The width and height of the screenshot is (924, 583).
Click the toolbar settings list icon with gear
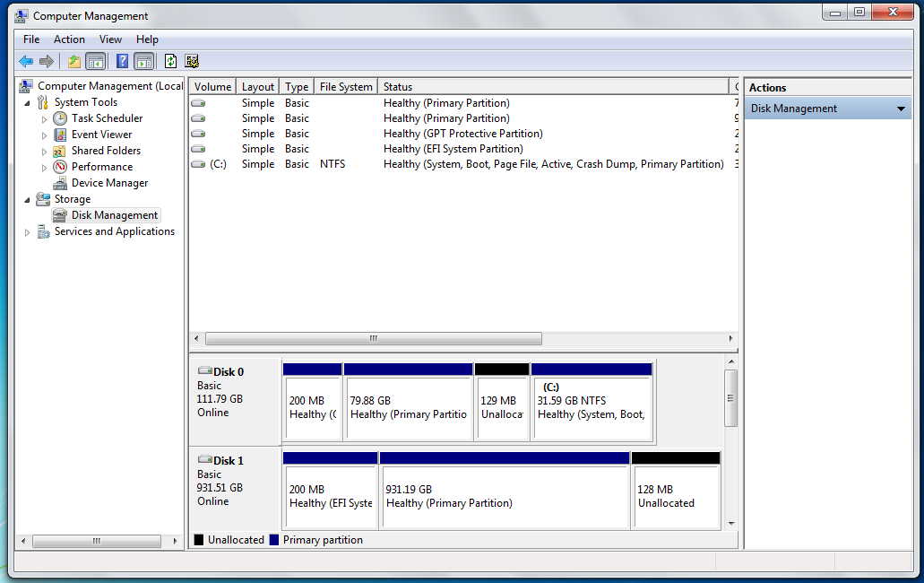tap(192, 61)
